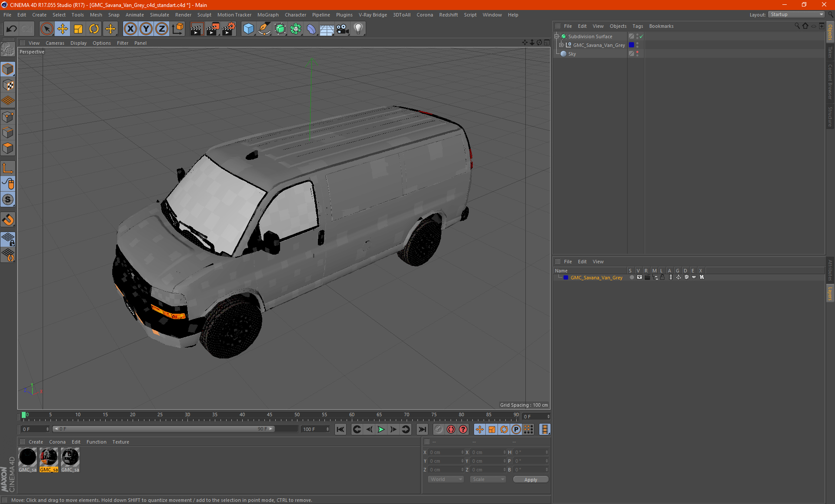Render view with clapperboard icon
The height and width of the screenshot is (504, 835).
pos(197,29)
